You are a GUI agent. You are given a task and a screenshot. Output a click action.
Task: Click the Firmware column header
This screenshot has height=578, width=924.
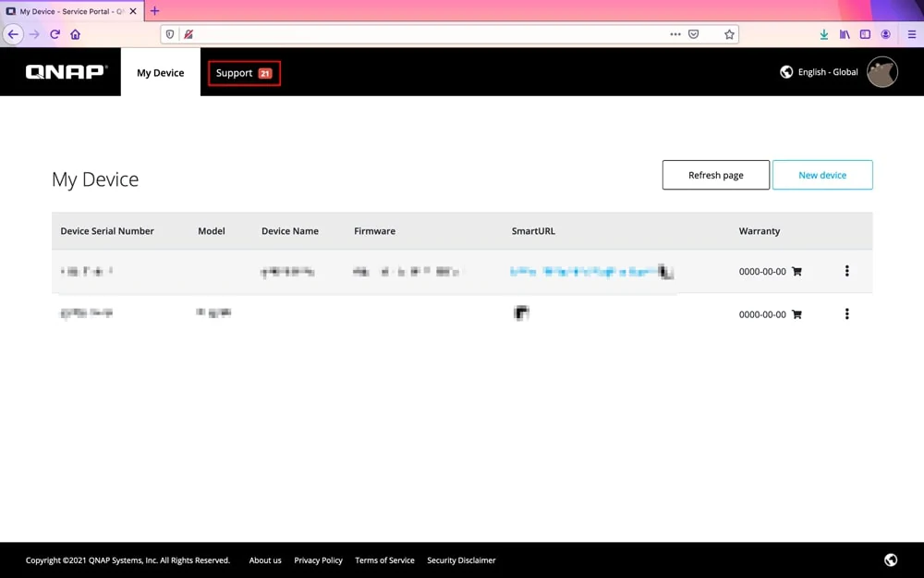tap(375, 231)
